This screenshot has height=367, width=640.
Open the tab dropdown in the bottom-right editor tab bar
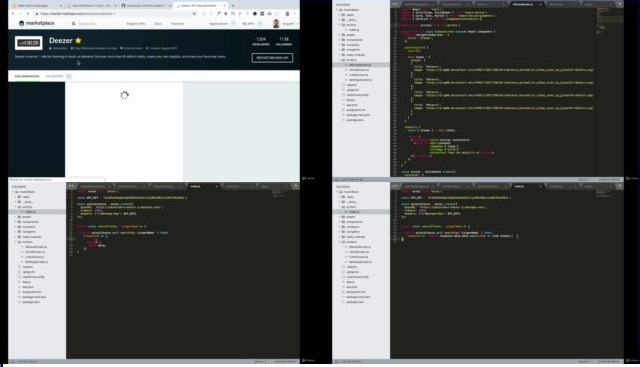click(619, 186)
